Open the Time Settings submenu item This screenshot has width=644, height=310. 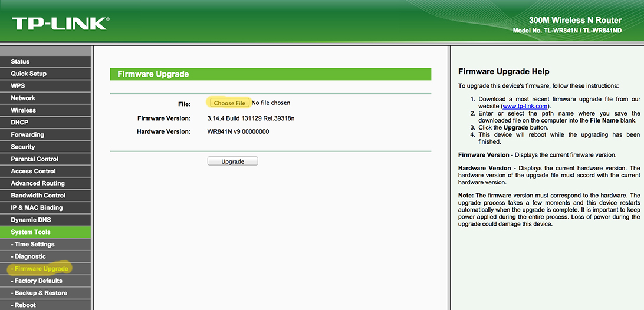coord(34,244)
